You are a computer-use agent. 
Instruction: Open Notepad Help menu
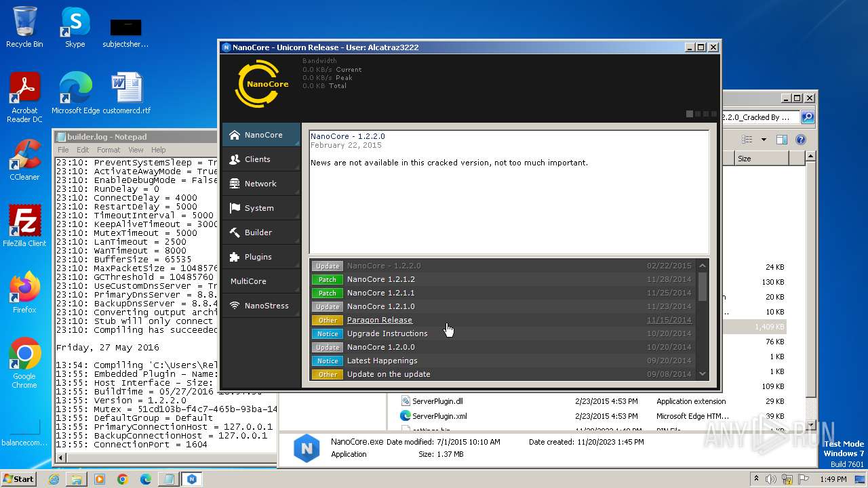pyautogui.click(x=159, y=150)
